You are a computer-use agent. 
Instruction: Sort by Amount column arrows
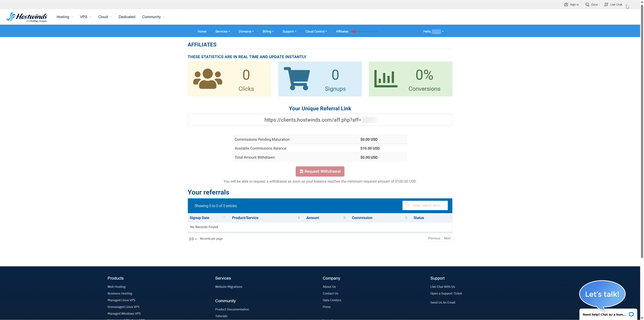point(344,218)
